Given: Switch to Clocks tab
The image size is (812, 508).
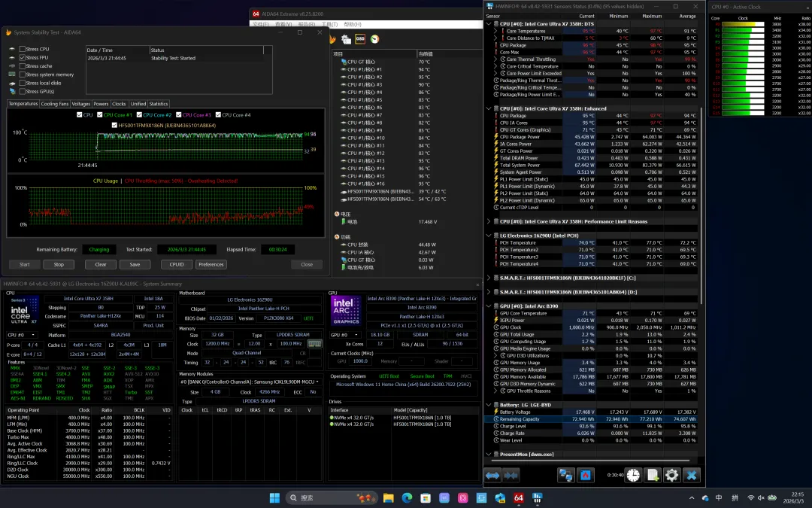Looking at the screenshot, I should 119,104.
